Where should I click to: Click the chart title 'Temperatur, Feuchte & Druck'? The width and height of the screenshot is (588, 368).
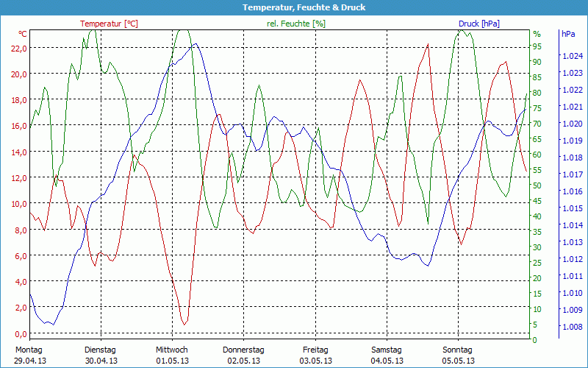point(304,7)
